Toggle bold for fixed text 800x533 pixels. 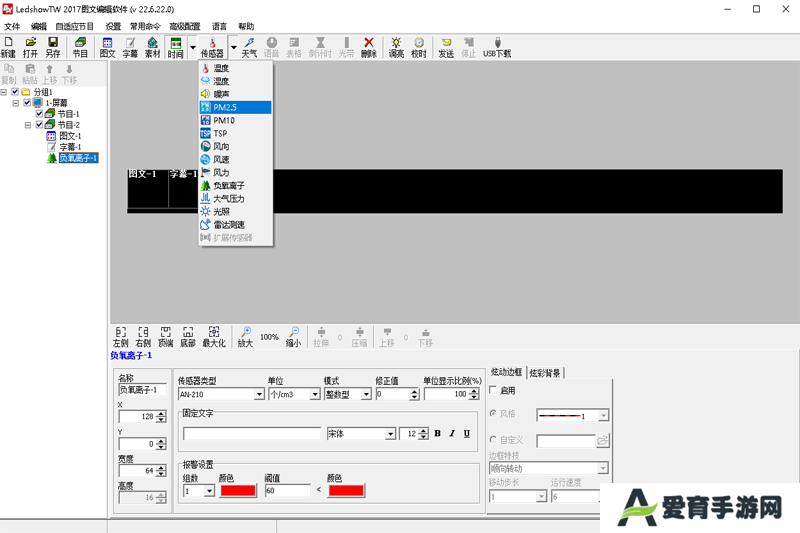pos(437,434)
